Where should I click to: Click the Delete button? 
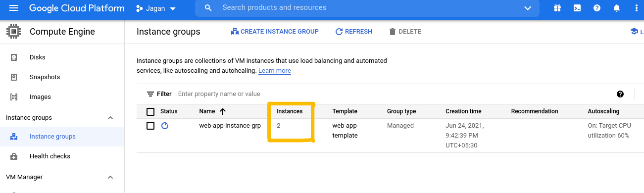(405, 32)
